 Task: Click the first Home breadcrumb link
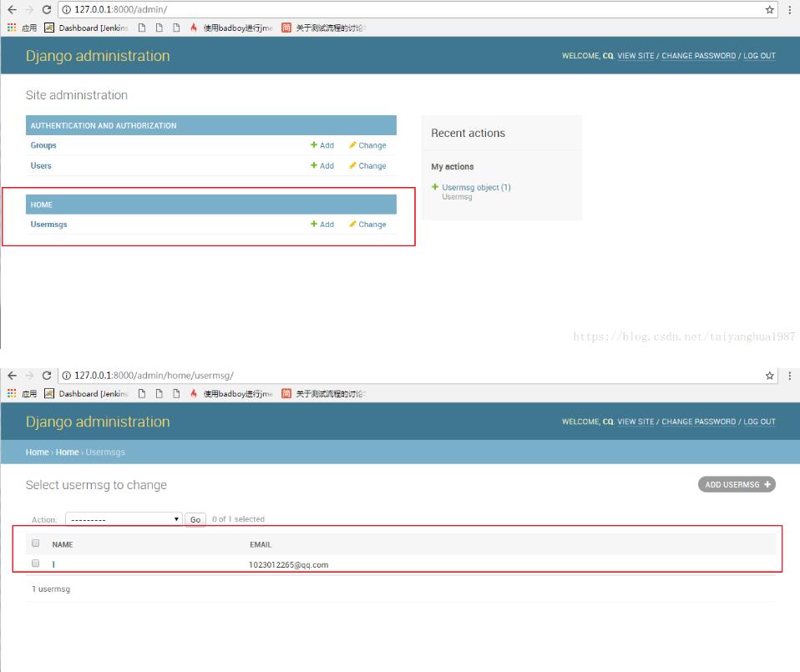[37, 452]
